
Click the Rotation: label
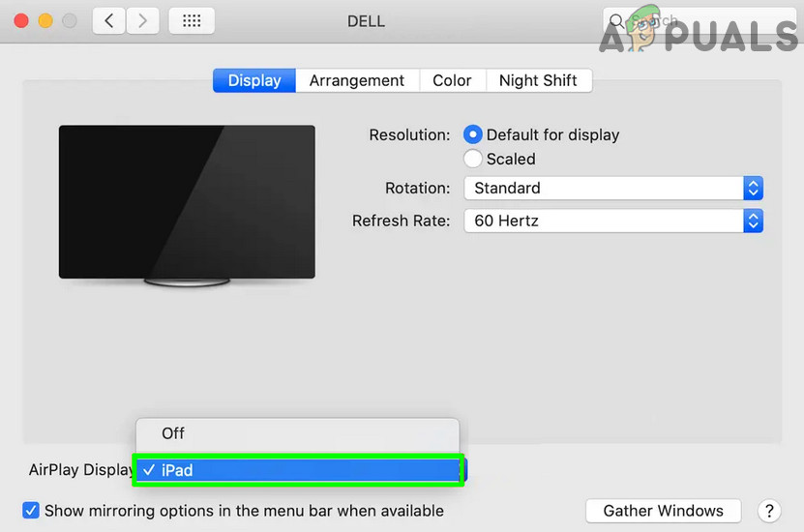417,188
